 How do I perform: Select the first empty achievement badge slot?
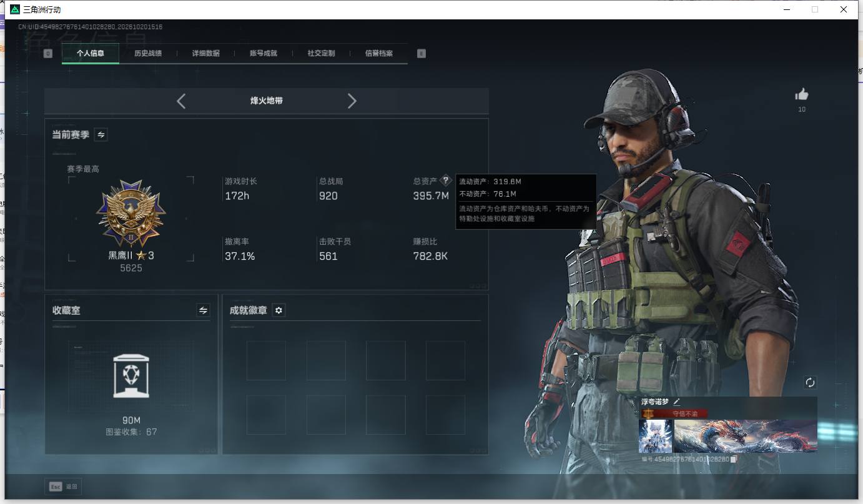(x=266, y=360)
